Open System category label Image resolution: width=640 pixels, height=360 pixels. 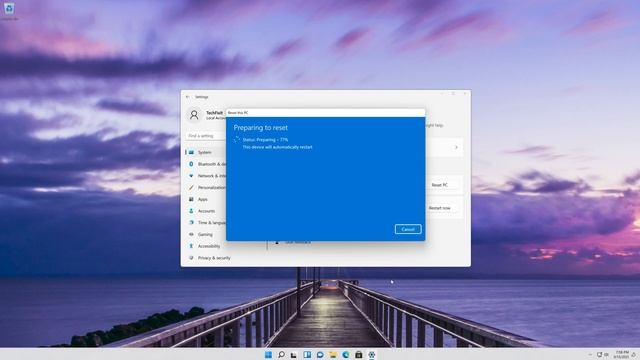pyautogui.click(x=204, y=152)
